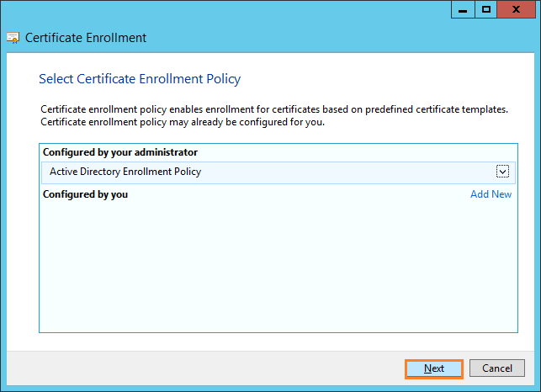This screenshot has width=541, height=392.
Task: Click the blank area right of the policy name
Action: (348, 172)
